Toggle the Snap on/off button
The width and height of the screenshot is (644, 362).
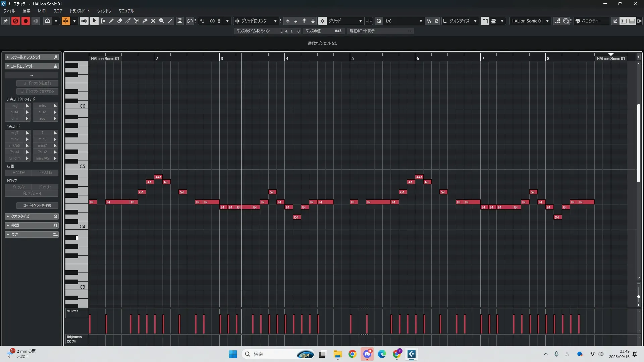322,21
